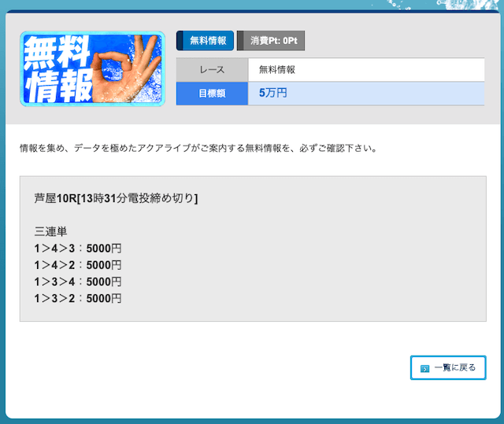This screenshot has width=504, height=424.
Task: Click the 無料情報 banner image
Action: (x=93, y=68)
